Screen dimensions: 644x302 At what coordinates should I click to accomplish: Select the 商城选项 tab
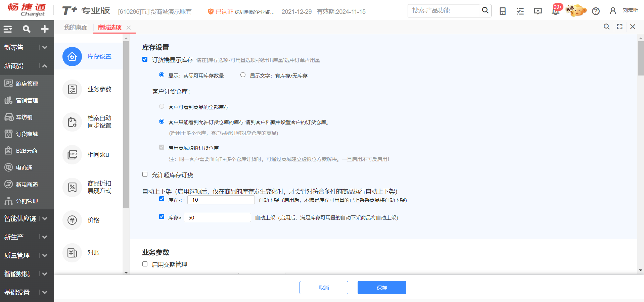point(110,28)
